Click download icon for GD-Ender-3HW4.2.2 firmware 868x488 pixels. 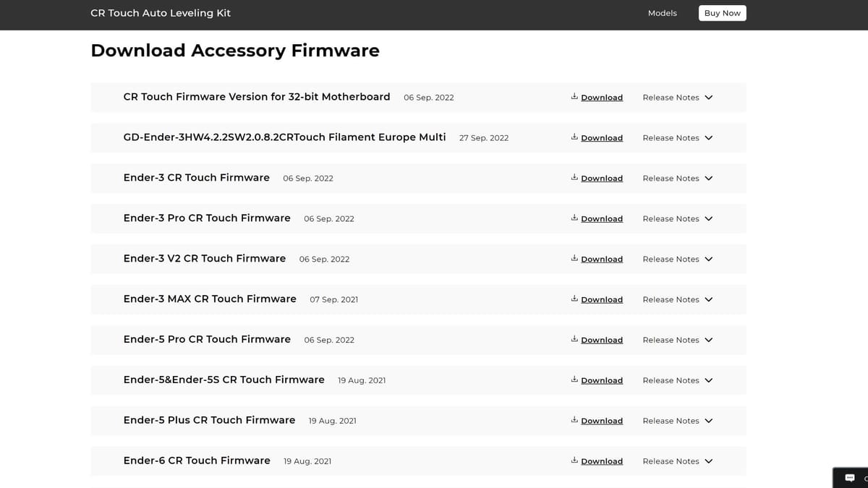574,137
